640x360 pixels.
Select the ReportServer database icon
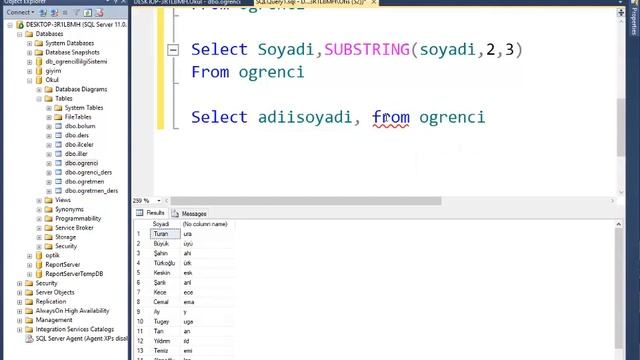(39, 264)
